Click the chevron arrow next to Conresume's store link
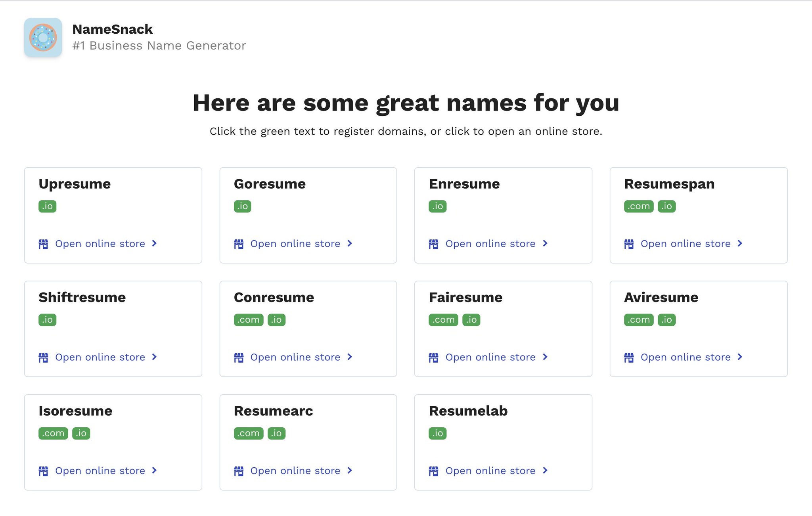 pyautogui.click(x=350, y=357)
